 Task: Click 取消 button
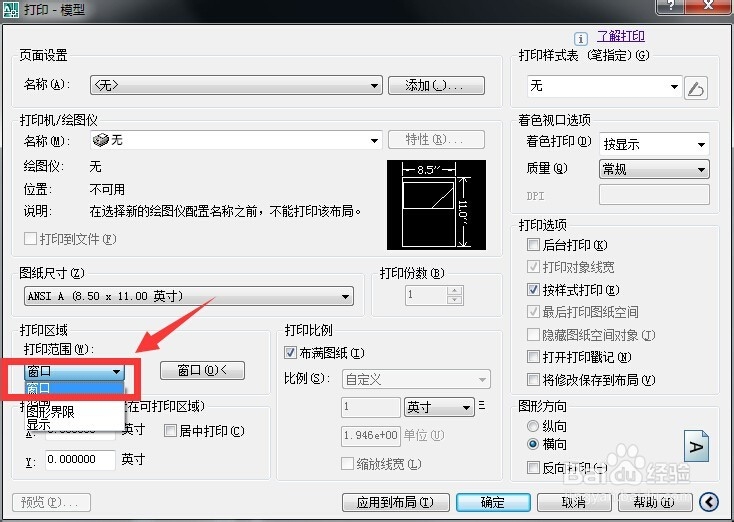coord(574,503)
